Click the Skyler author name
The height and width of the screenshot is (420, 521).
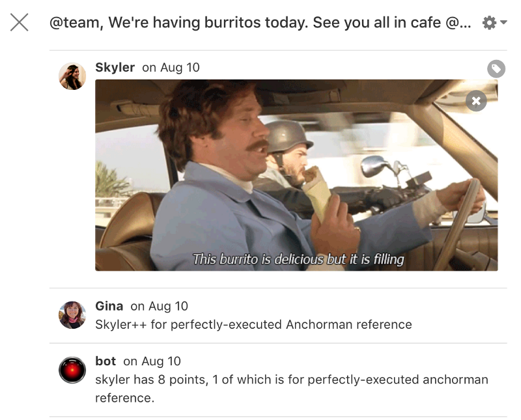click(115, 68)
